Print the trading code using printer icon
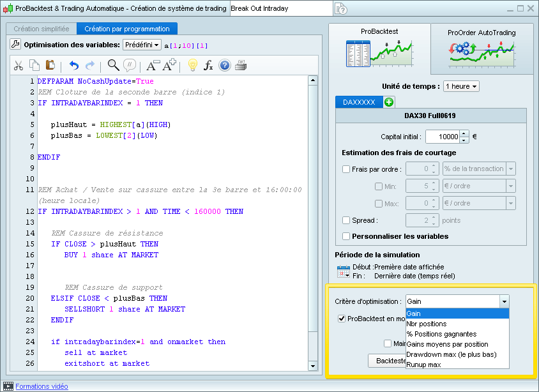 pyautogui.click(x=241, y=66)
